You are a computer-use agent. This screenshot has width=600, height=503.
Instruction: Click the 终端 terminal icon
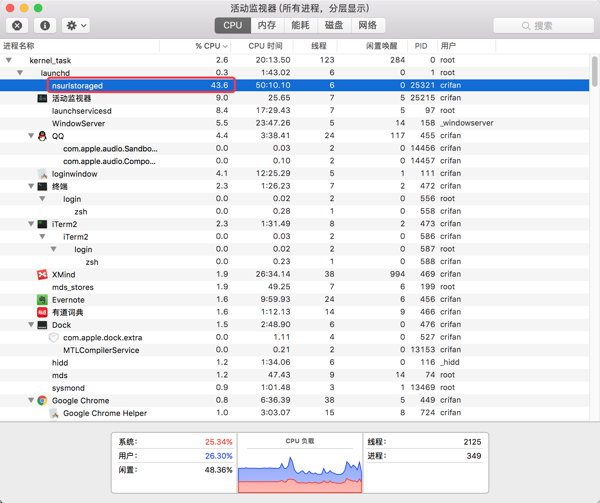[42, 186]
